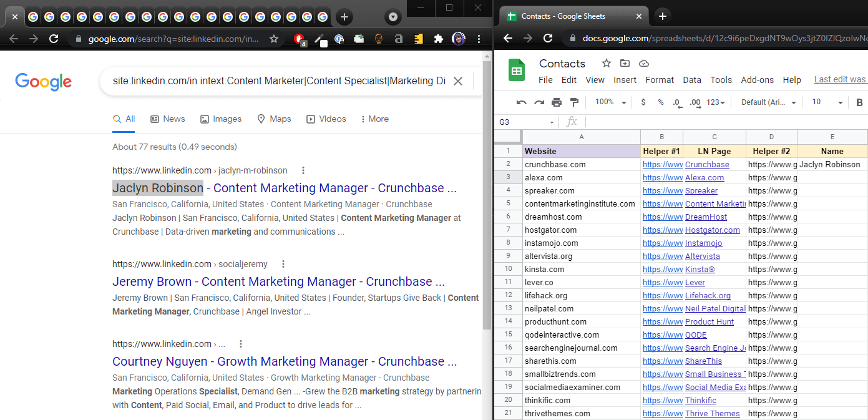This screenshot has width=868, height=420.
Task: Bookmark this page with the star icon
Action: tap(273, 39)
